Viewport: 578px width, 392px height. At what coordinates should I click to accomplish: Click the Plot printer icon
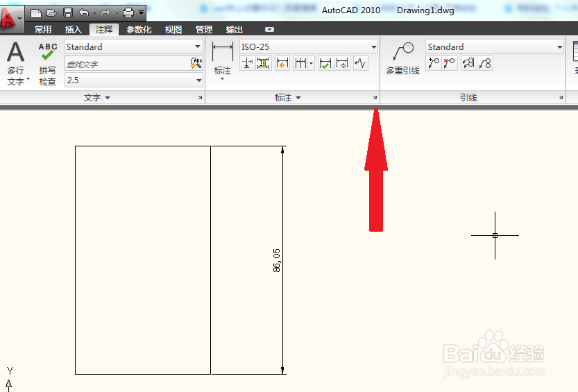(x=128, y=13)
